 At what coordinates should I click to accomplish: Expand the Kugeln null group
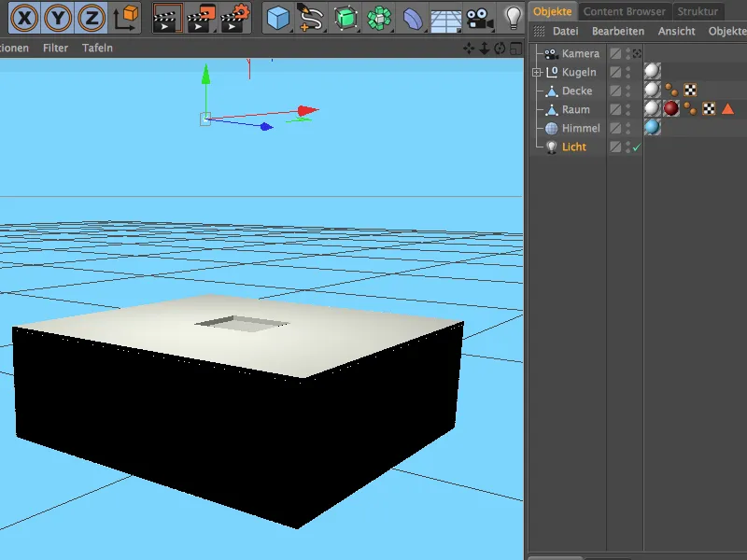(x=537, y=73)
